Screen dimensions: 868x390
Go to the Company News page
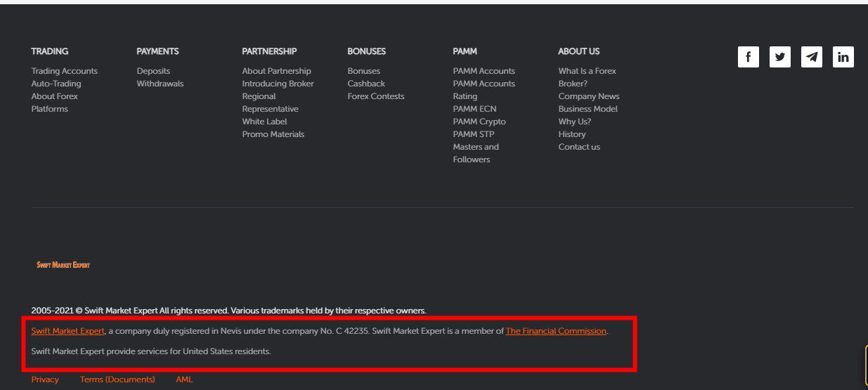click(x=588, y=96)
